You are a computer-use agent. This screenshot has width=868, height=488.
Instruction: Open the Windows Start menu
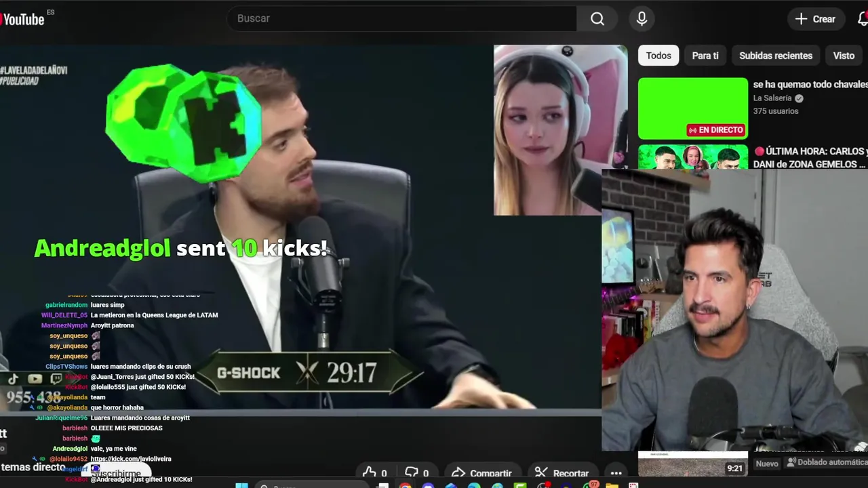coord(241,485)
